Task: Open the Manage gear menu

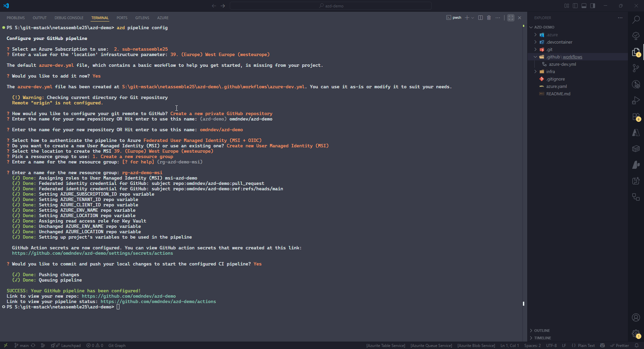Action: [x=636, y=334]
